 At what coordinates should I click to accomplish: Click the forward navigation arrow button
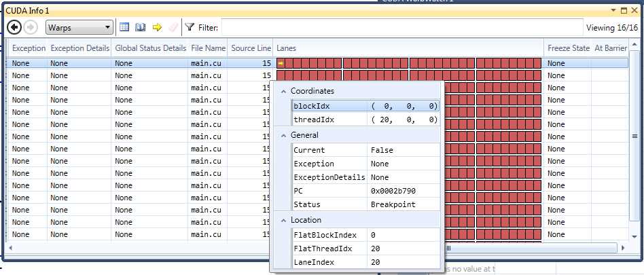(x=31, y=27)
